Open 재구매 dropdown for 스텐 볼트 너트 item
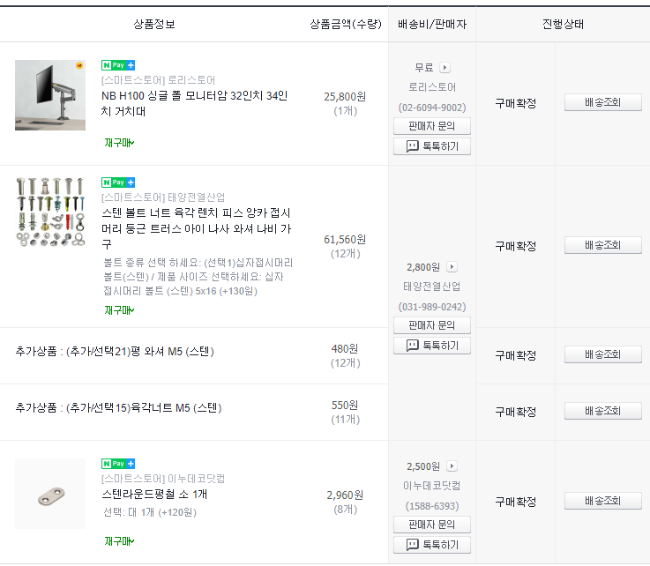650x566 pixels. (x=119, y=310)
